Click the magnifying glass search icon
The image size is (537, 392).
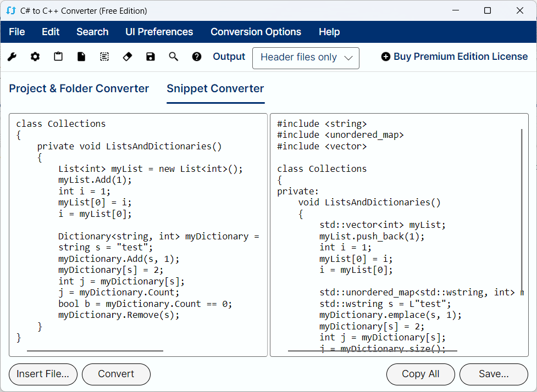[174, 57]
